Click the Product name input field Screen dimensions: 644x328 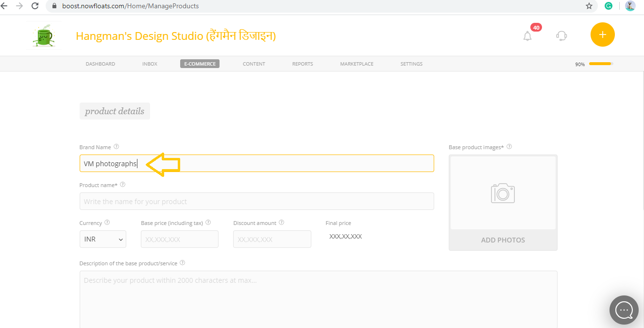[256, 201]
